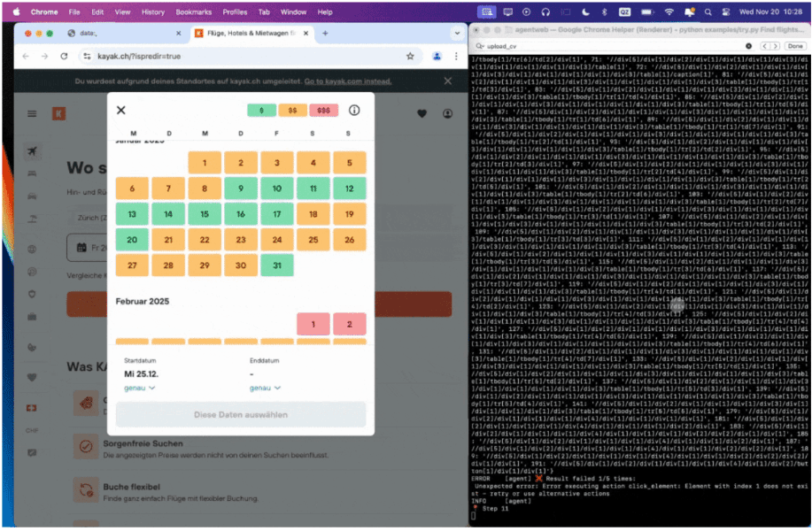Click the Sorgenfreie Suchen heading
The height and width of the screenshot is (531, 812).
click(143, 444)
